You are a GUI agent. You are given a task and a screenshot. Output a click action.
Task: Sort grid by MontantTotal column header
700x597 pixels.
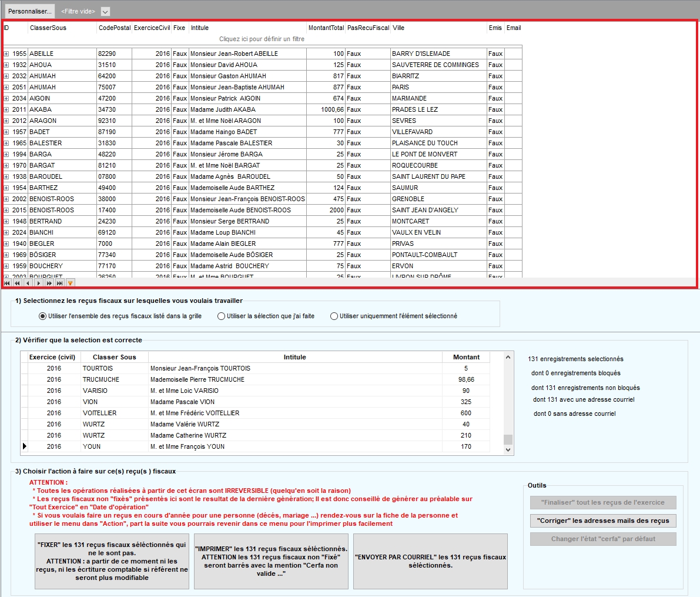pos(326,28)
